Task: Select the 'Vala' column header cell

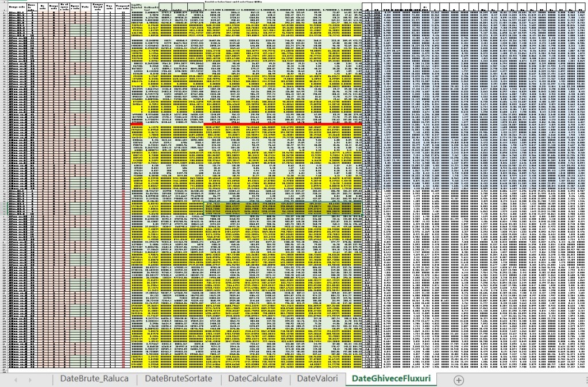Action: pos(86,6)
